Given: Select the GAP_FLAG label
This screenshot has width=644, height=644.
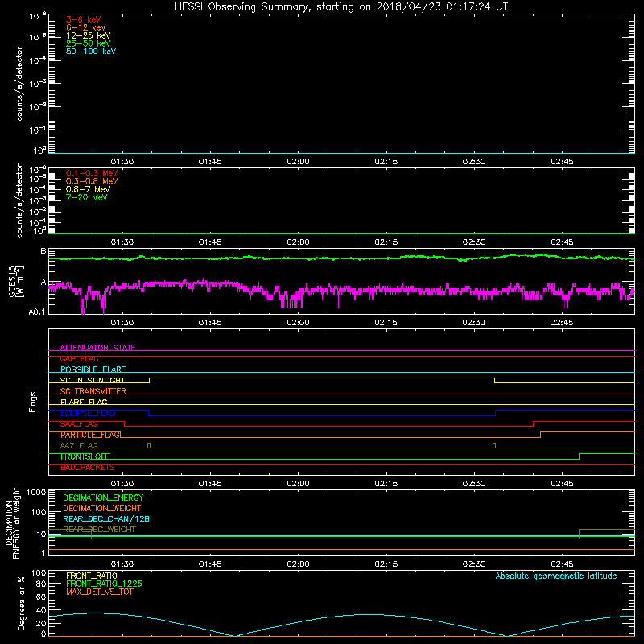Looking at the screenshot, I should [x=79, y=358].
